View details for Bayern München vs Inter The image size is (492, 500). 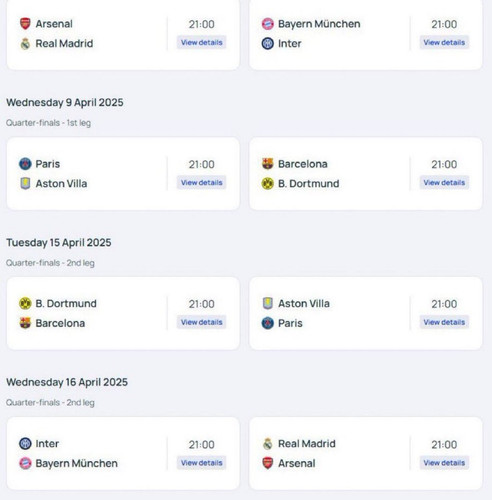tap(444, 42)
